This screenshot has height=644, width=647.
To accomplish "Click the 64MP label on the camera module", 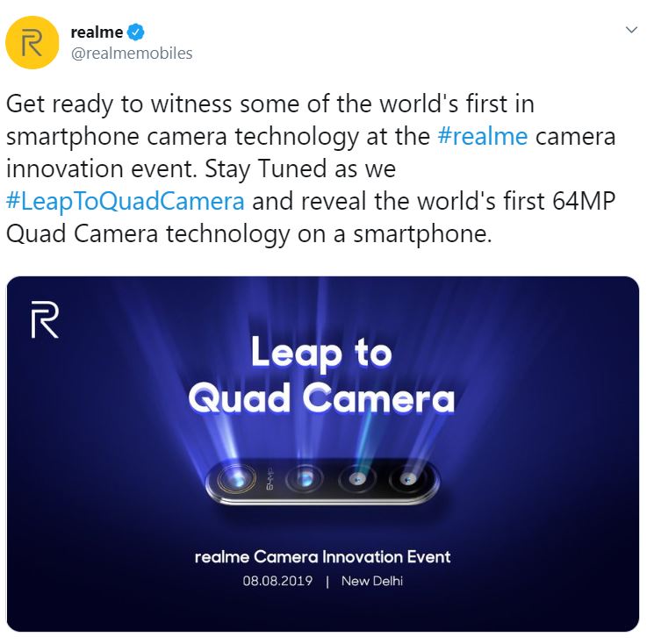I will pos(270,479).
